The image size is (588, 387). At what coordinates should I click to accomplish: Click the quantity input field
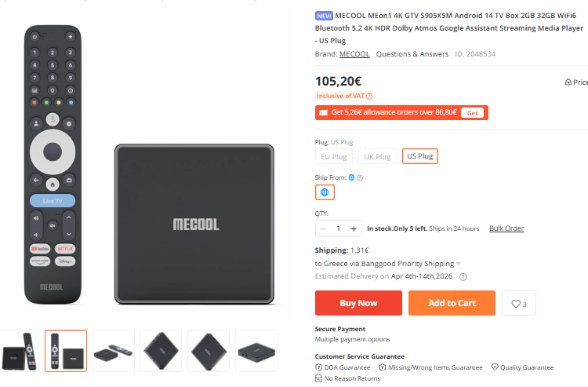(x=339, y=228)
